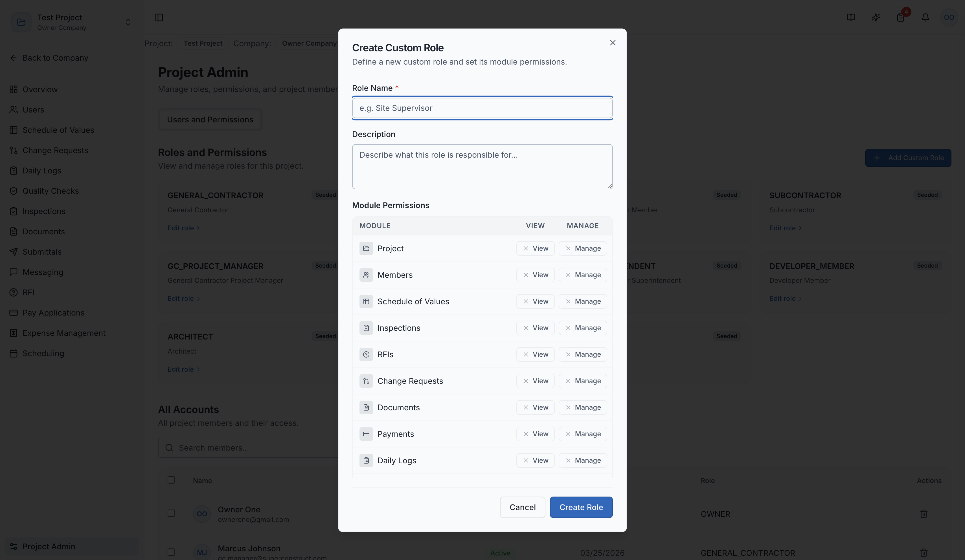Click the Role Name input field
This screenshot has width=965, height=560.
pos(482,108)
